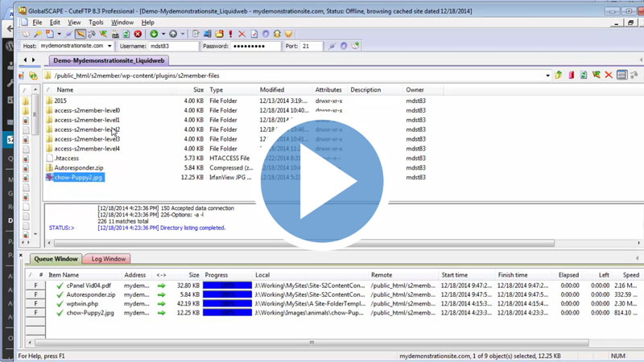Expand the remote path history dropdown
Screen dimensions: 644x362
point(547,76)
